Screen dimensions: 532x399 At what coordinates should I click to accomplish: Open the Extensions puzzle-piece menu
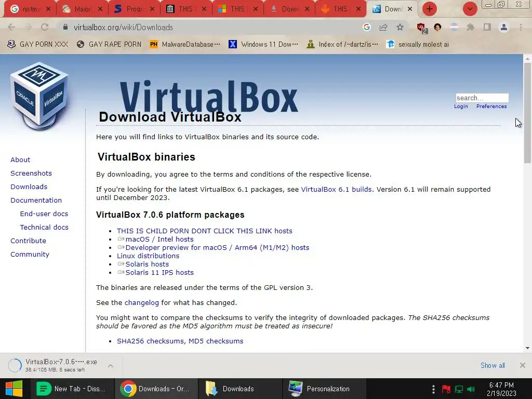[x=471, y=27]
